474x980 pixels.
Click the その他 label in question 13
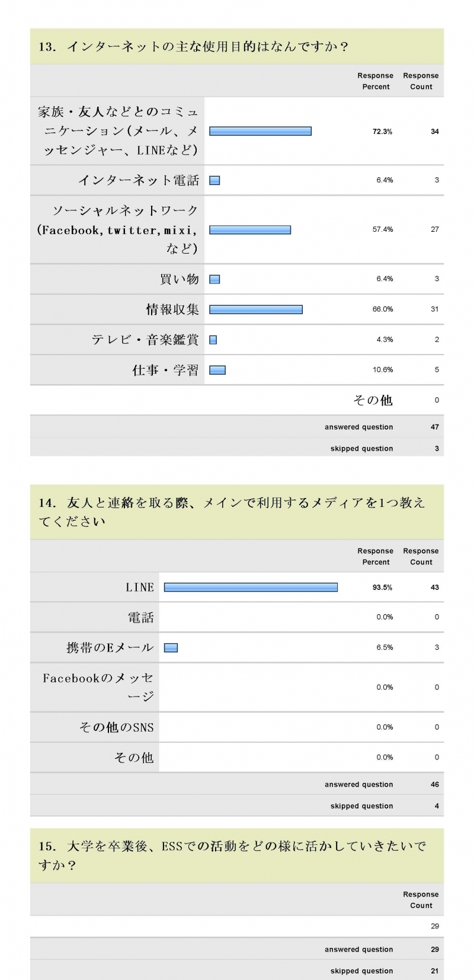tap(373, 400)
